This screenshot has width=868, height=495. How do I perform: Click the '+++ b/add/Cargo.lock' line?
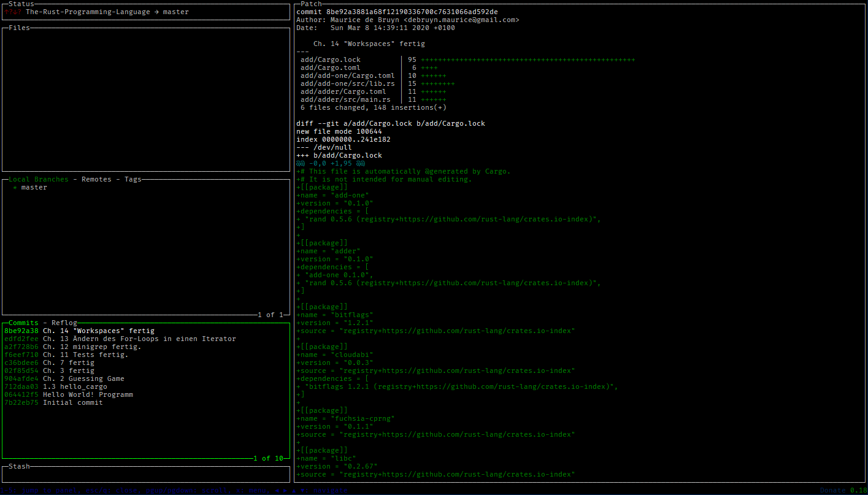(x=339, y=155)
